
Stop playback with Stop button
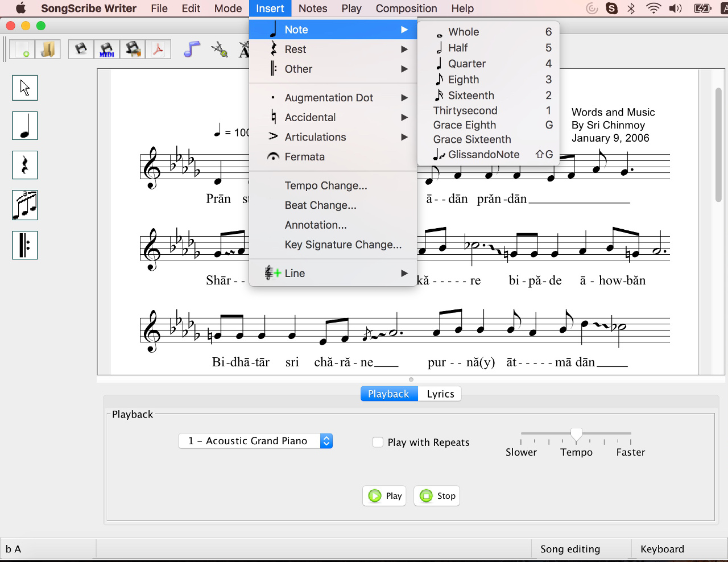tap(437, 496)
